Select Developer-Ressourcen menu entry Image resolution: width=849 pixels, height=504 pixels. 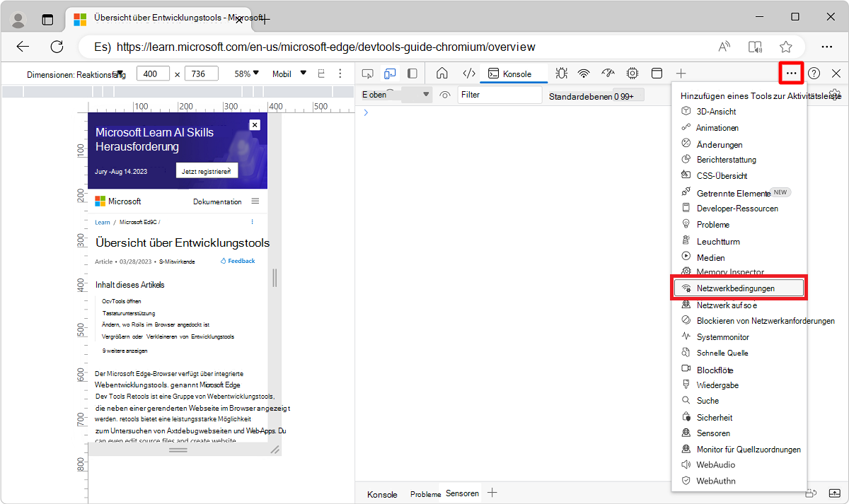739,209
